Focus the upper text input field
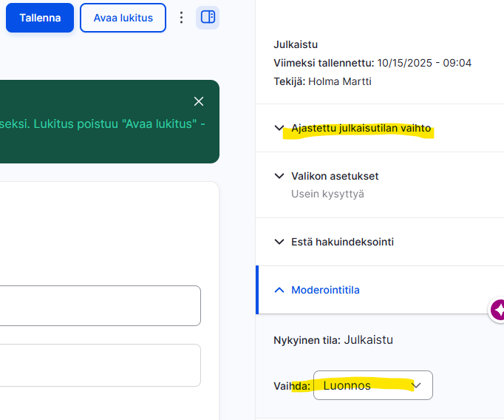Image resolution: width=504 pixels, height=420 pixels. tap(100, 305)
